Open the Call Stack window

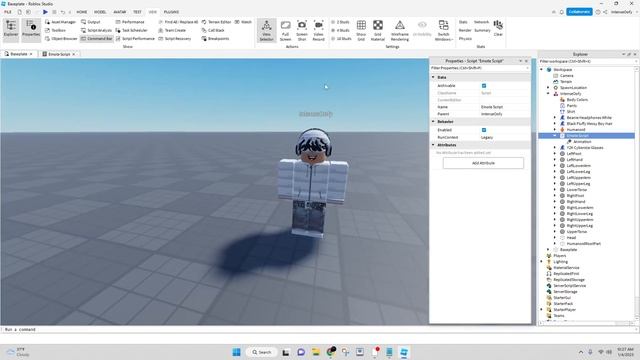coord(213,30)
